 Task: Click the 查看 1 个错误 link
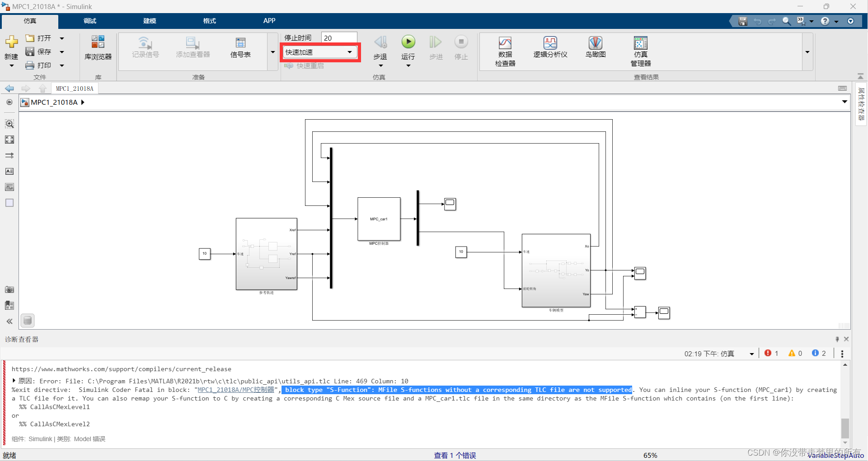tap(455, 456)
